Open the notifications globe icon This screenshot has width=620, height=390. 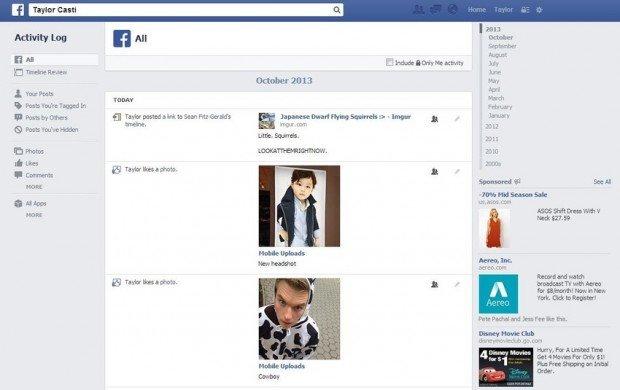click(452, 9)
